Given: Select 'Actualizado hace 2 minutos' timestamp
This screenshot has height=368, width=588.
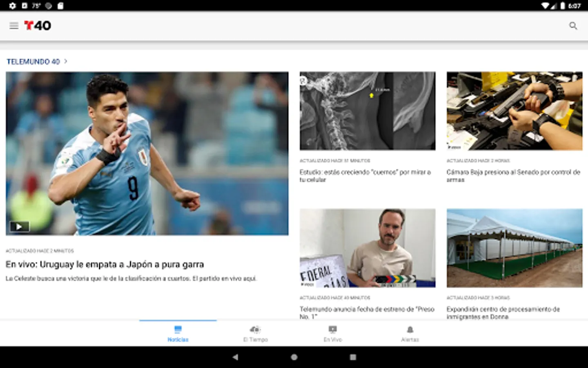Looking at the screenshot, I should click(40, 251).
